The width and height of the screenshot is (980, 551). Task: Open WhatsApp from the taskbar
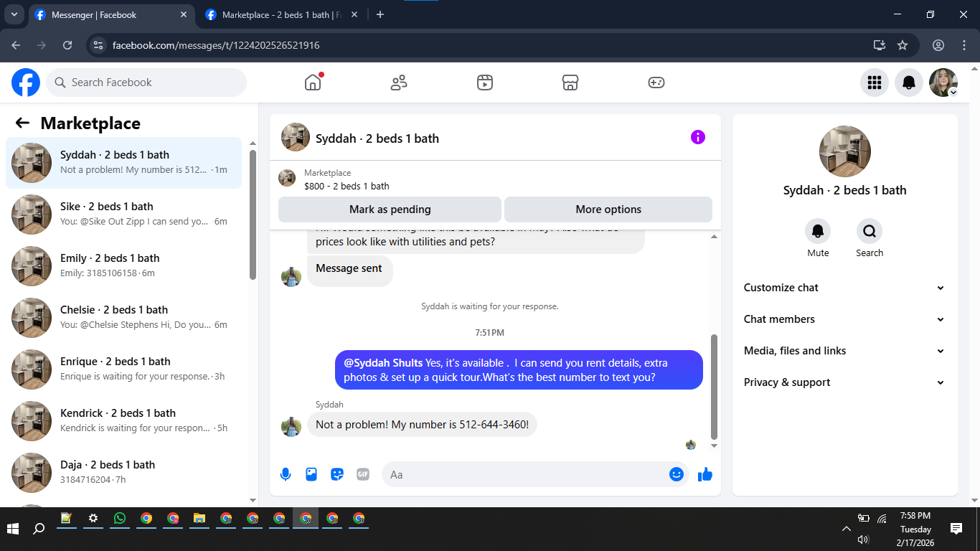[120, 518]
